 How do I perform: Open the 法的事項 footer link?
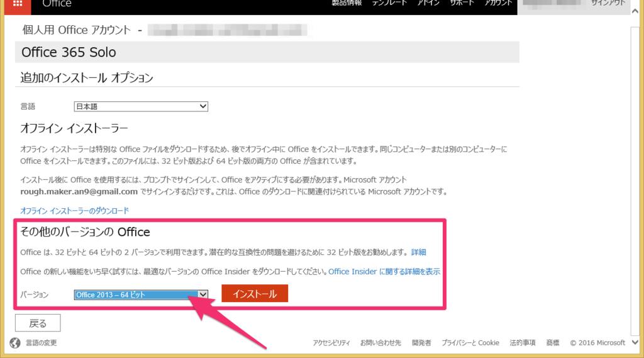click(523, 343)
